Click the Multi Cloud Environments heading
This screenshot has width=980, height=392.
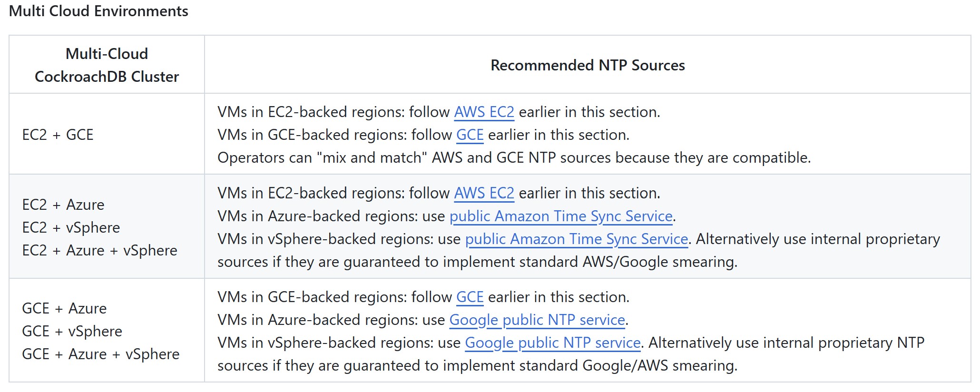(98, 11)
